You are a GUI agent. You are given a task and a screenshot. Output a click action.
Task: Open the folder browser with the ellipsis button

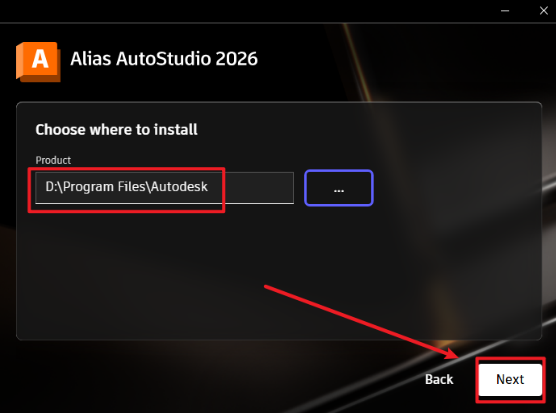pyautogui.click(x=339, y=188)
